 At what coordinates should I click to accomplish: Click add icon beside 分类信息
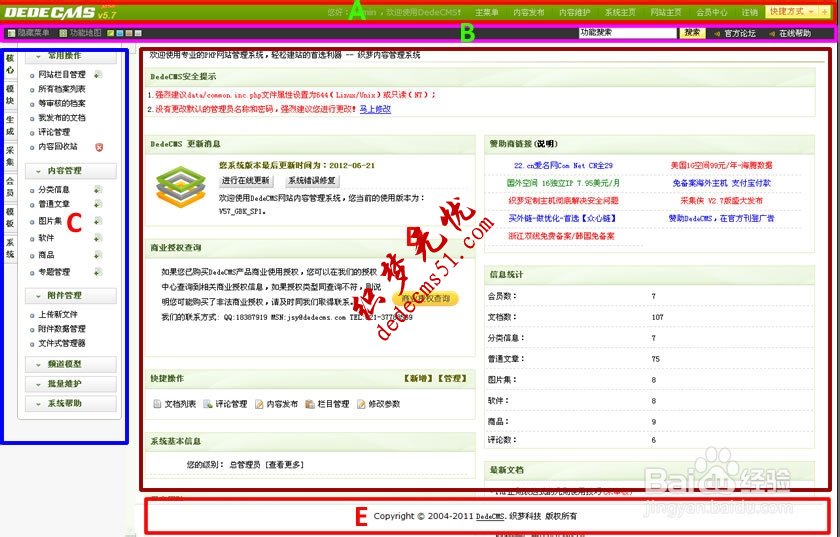tap(98, 189)
